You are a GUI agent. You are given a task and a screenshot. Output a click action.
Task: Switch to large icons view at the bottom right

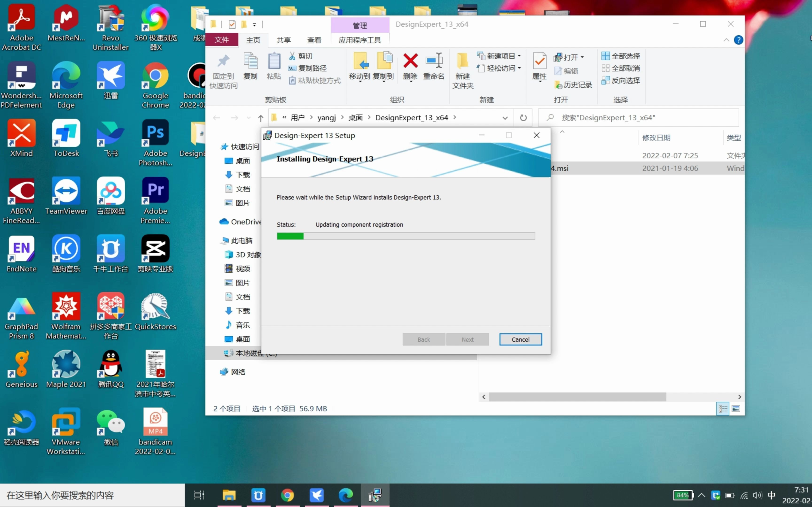[736, 408]
